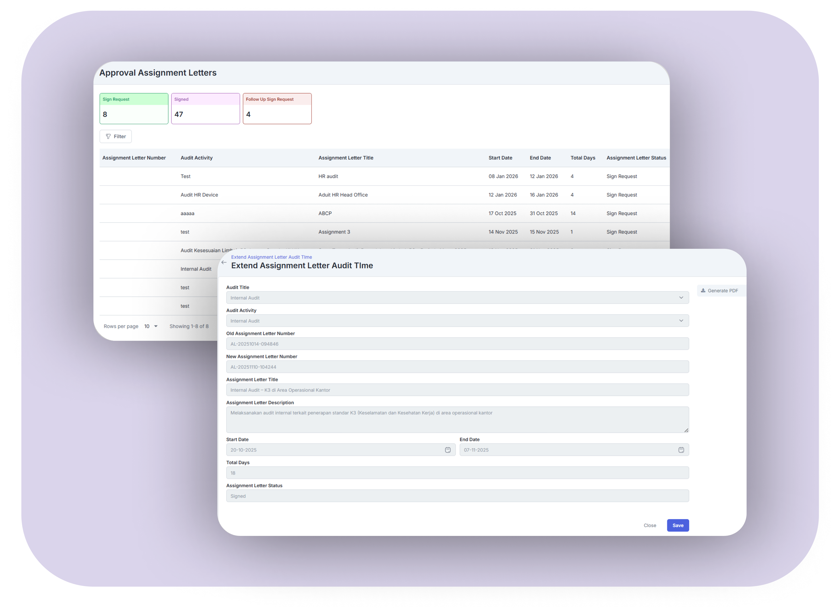
Task: Click the Extend Assignment Letter breadcrumb link
Action: [x=271, y=257]
